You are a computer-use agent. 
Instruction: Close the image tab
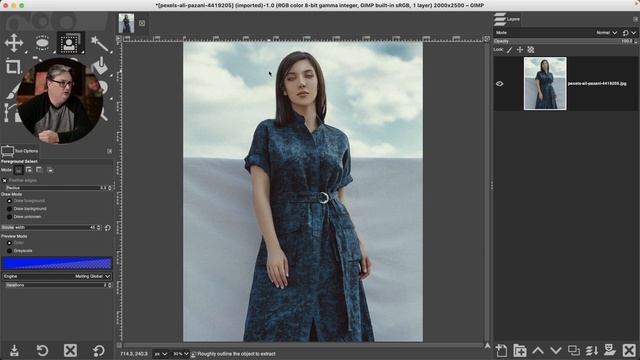pos(142,23)
